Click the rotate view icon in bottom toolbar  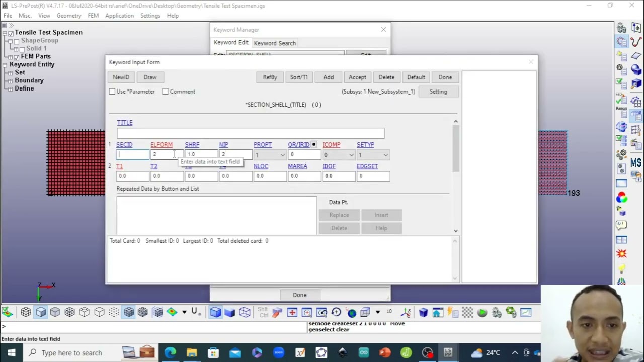336,313
